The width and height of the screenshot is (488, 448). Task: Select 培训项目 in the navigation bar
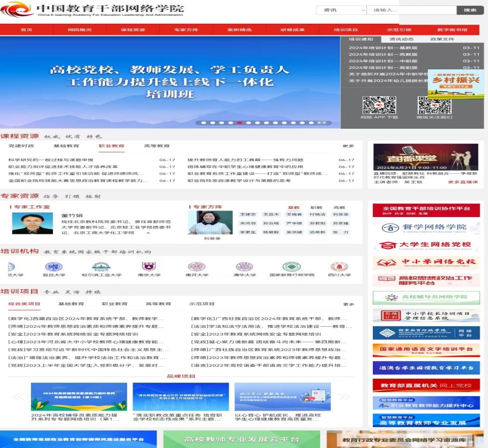[x=345, y=30]
